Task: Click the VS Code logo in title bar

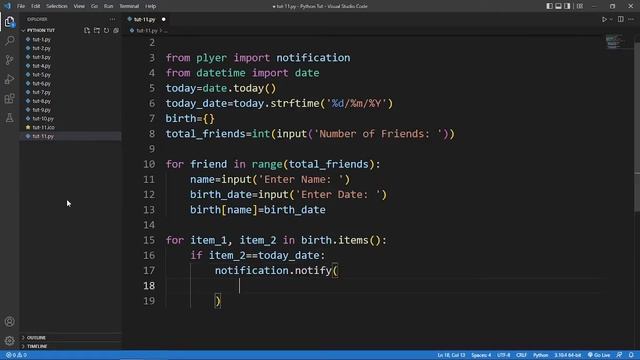Action: coord(7,6)
